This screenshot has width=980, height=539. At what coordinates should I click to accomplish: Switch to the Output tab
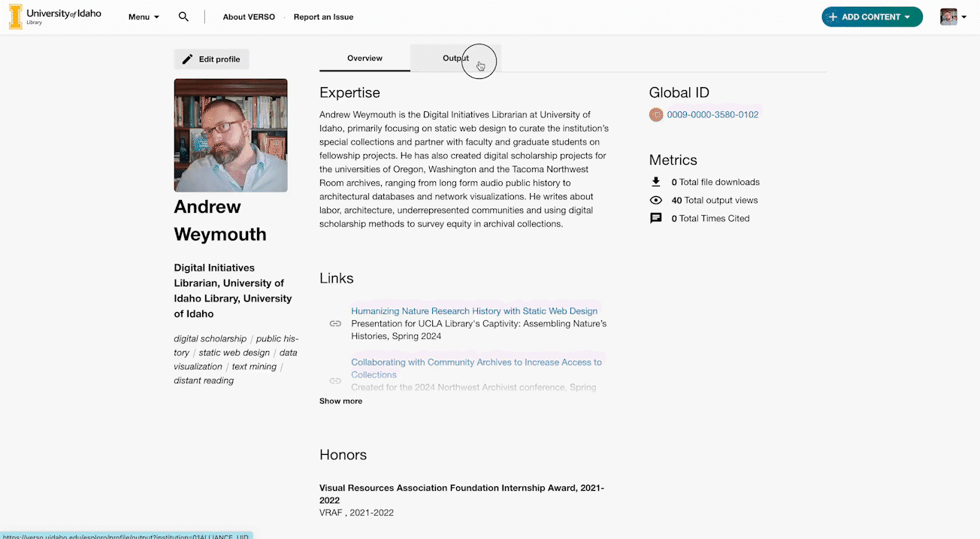pyautogui.click(x=455, y=58)
